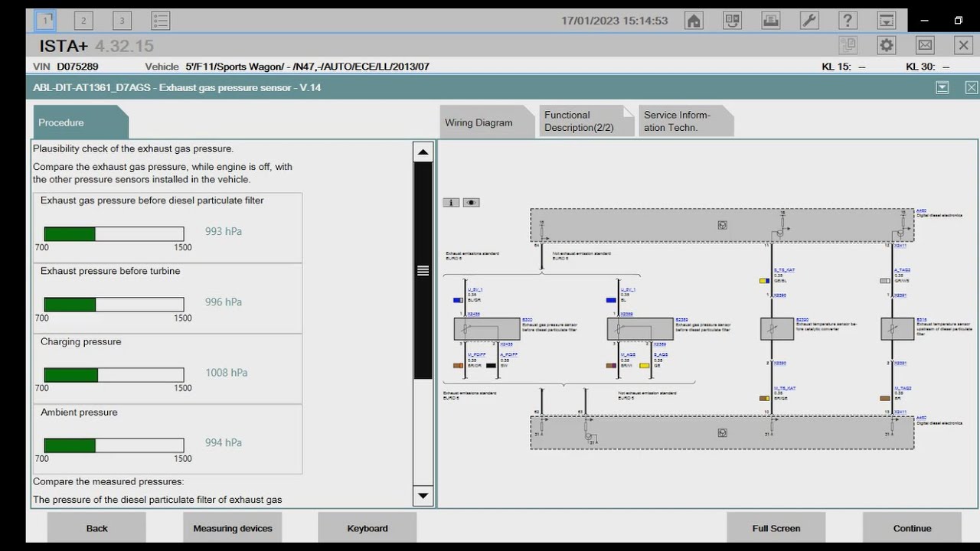Click the black SW wire color swatch

pos(491,366)
